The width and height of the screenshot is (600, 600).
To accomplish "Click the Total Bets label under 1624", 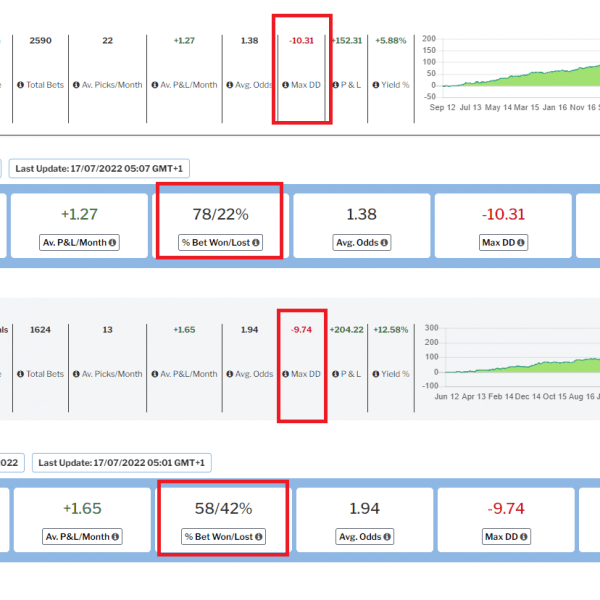I will tap(45, 374).
